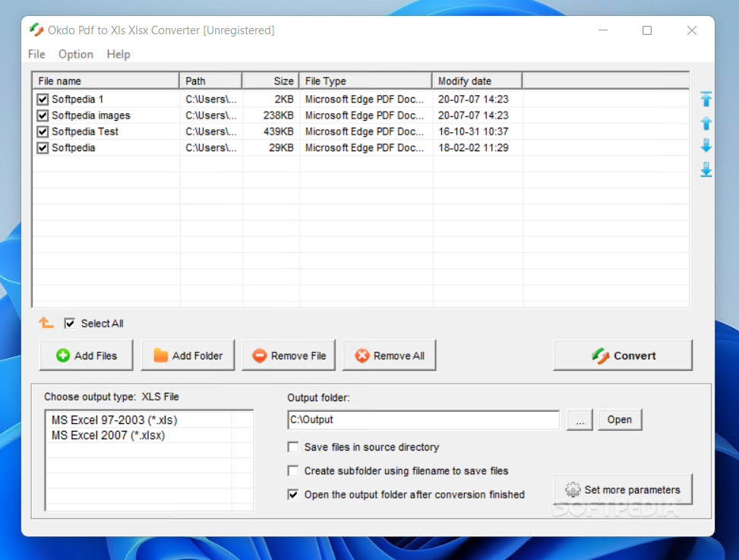739x560 pixels.
Task: Uncheck the Softpedia images file checkbox
Action: pyautogui.click(x=43, y=115)
